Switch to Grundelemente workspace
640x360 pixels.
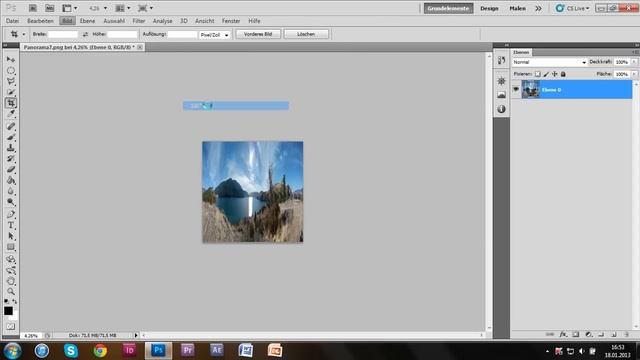click(x=449, y=8)
